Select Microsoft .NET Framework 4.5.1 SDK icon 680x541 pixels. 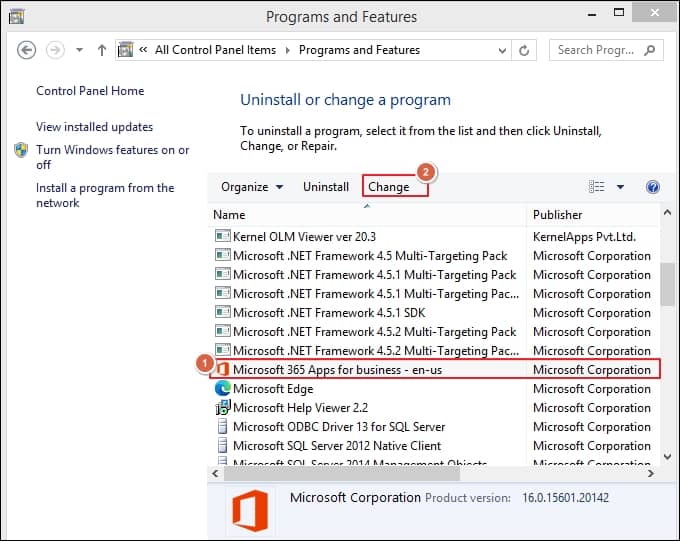223,312
